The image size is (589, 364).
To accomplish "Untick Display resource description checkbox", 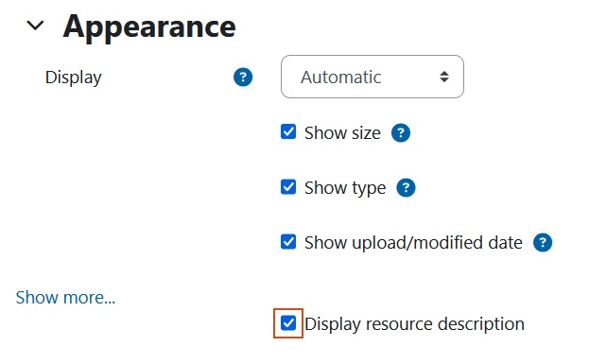I will point(288,323).
